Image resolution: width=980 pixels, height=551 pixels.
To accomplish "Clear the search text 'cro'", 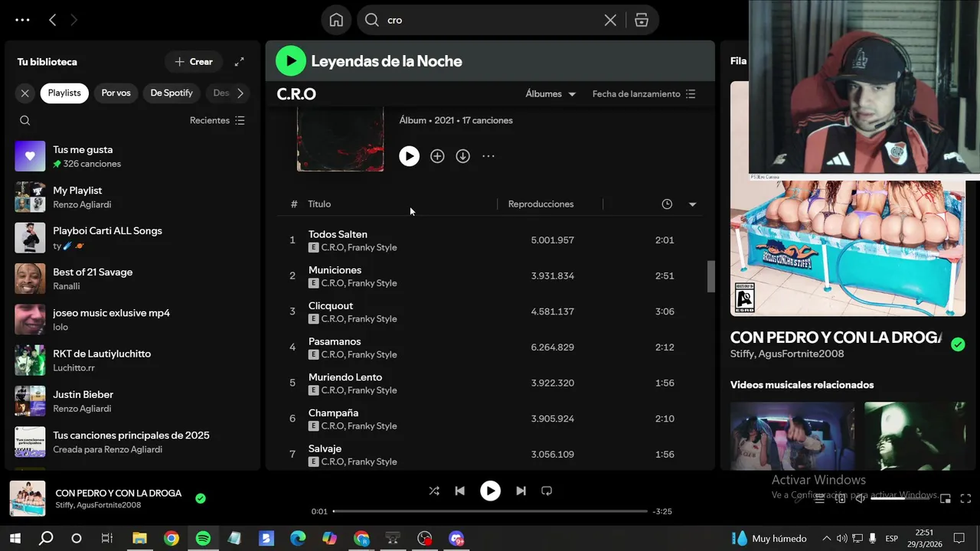I will pos(610,20).
